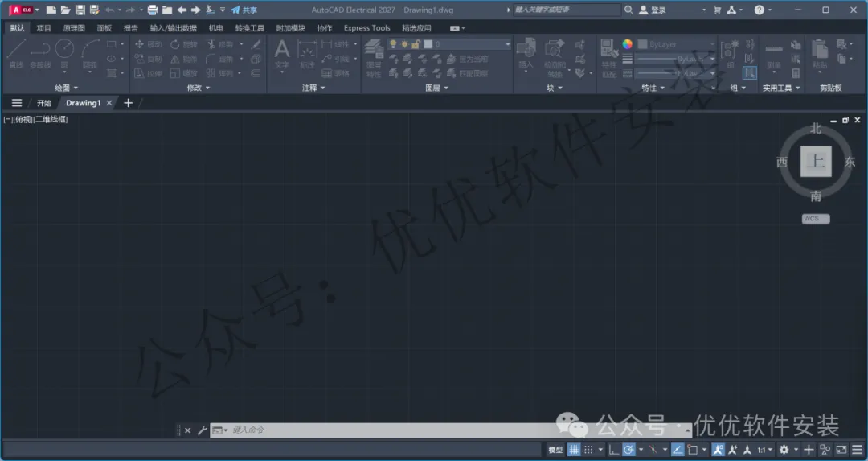Click the Plot printer icon
Image resolution: width=868 pixels, height=461 pixels.
tap(153, 10)
